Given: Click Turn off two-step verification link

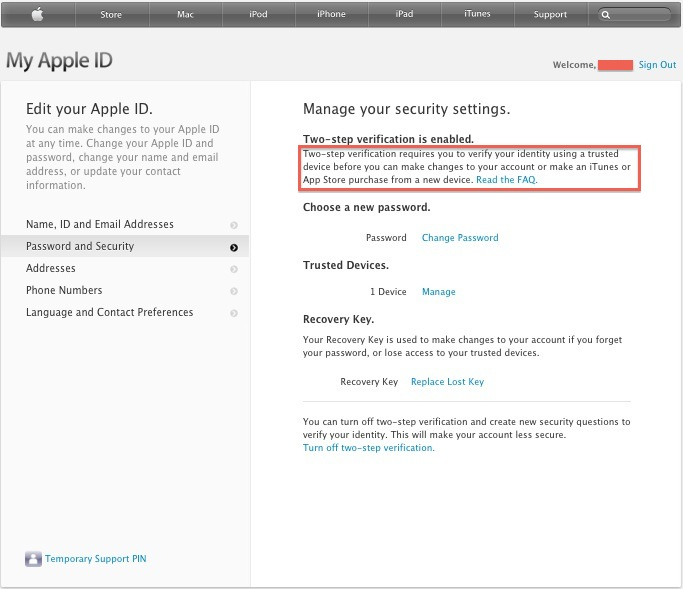Looking at the screenshot, I should coord(369,448).
